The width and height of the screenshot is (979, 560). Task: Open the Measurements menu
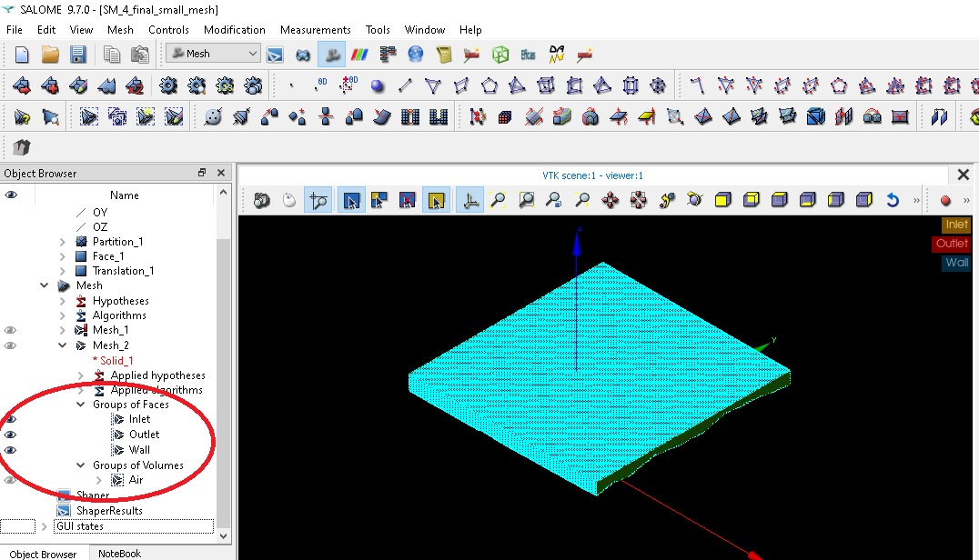click(316, 29)
